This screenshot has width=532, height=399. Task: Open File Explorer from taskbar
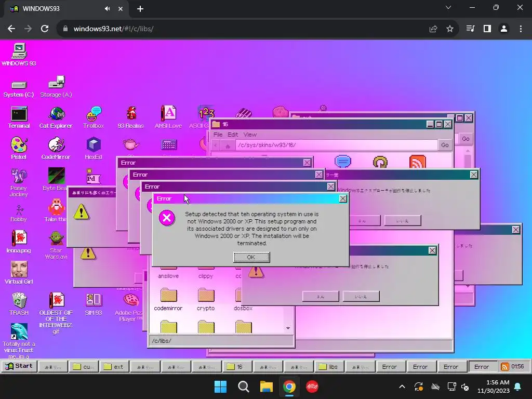[267, 387]
